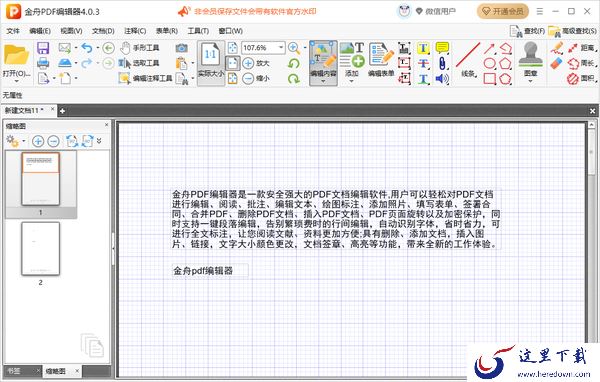The image size is (600, 382).
Task: Open the View (视图) menu
Action: 71,31
